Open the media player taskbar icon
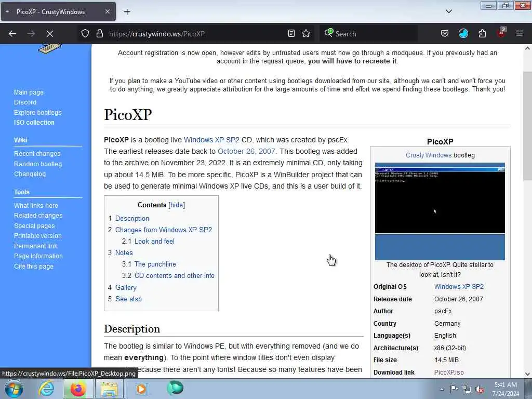The width and height of the screenshot is (532, 399). (x=141, y=389)
